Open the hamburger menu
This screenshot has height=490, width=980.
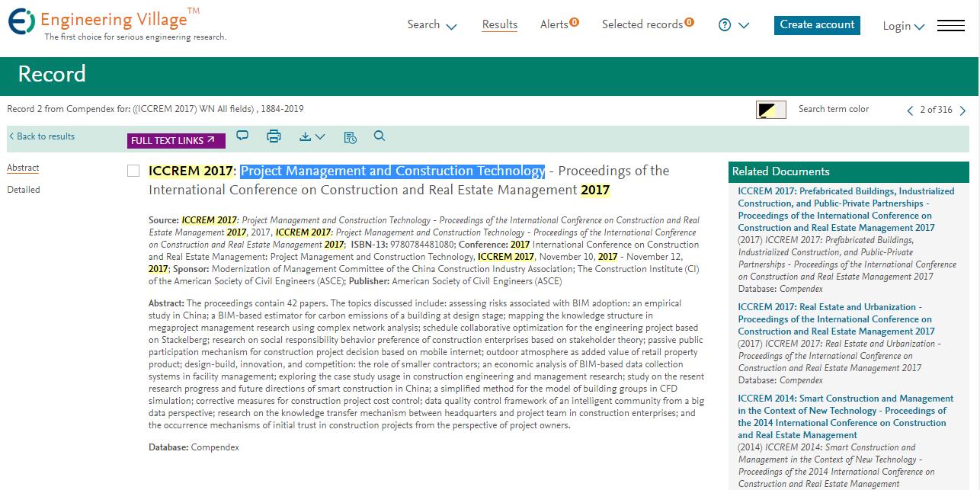951,26
